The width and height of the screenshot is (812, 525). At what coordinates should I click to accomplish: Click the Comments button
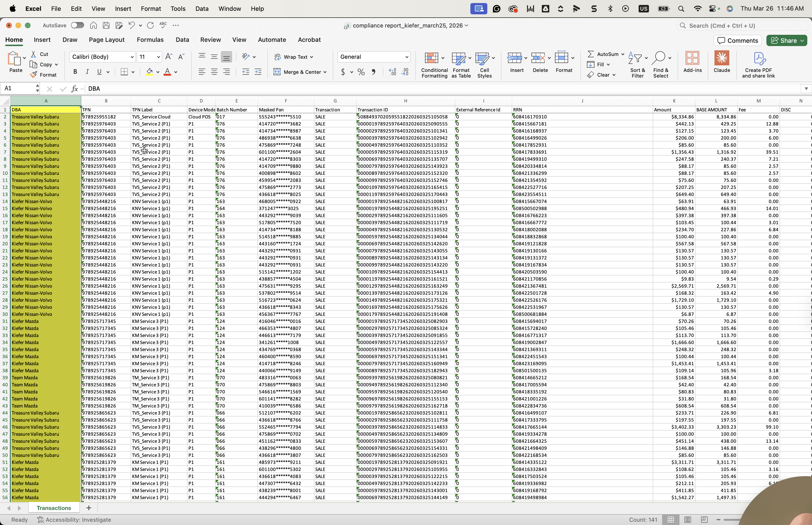(x=738, y=41)
